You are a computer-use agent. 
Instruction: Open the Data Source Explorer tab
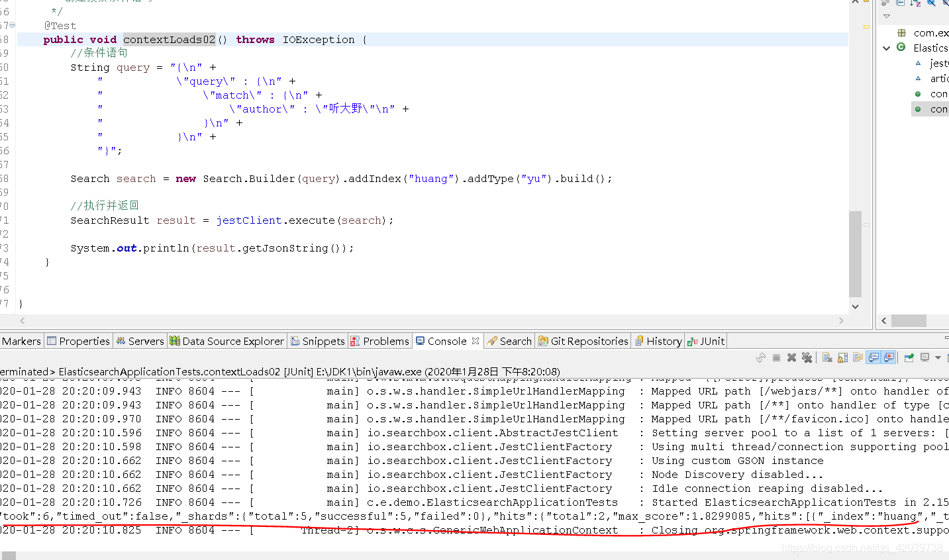tap(227, 341)
